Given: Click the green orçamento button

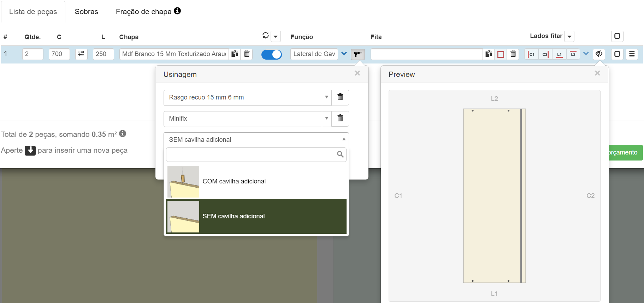Looking at the screenshot, I should (x=625, y=153).
